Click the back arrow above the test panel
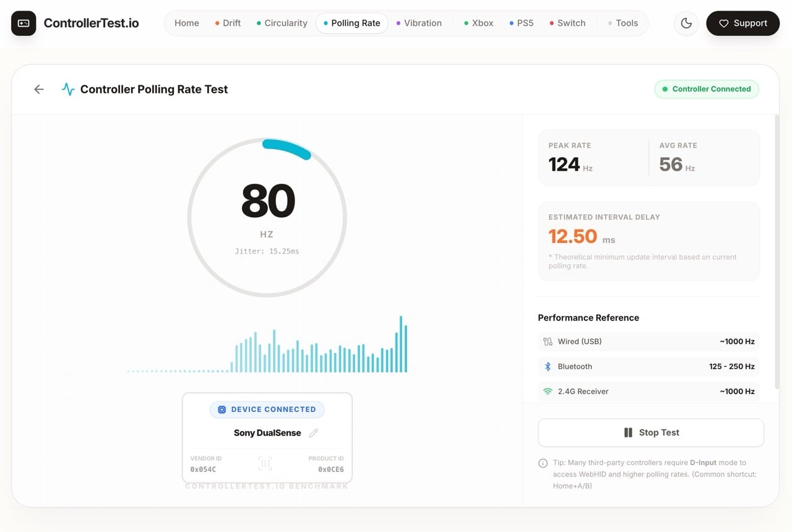Image resolution: width=792 pixels, height=532 pixels. point(38,88)
